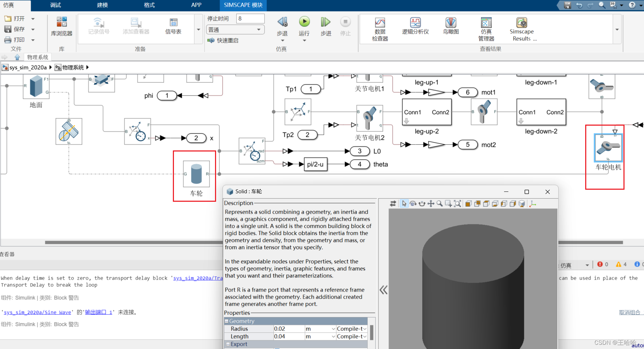The image size is (644, 349).
Task: Select the roll view tool in Solid viewer
Action: click(x=422, y=204)
